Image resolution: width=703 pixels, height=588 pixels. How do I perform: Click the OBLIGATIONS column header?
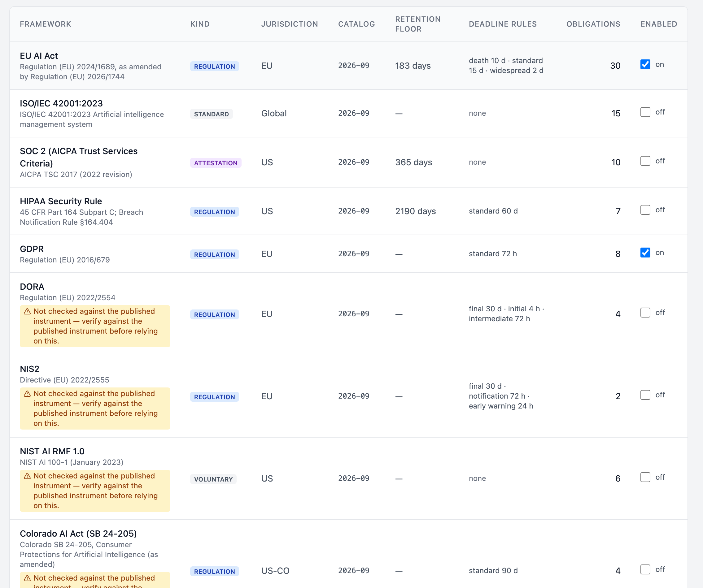(x=593, y=24)
